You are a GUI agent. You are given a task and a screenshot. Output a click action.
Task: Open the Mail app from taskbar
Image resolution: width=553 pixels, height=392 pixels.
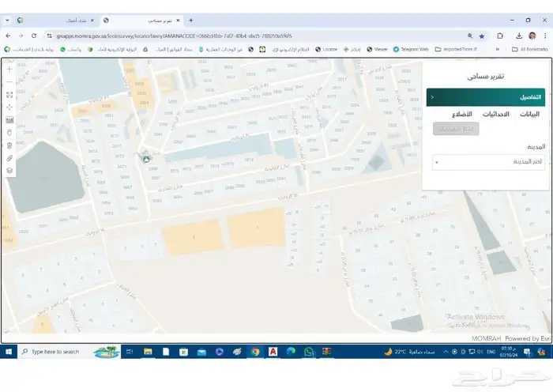[201, 352]
